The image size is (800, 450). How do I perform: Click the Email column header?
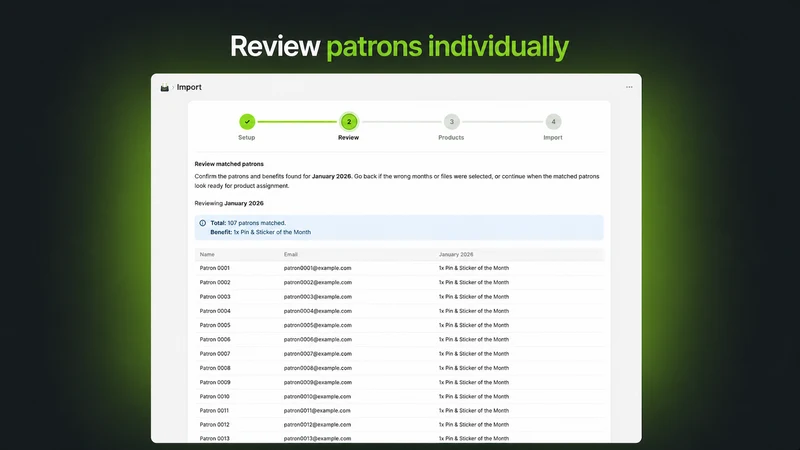click(x=291, y=254)
